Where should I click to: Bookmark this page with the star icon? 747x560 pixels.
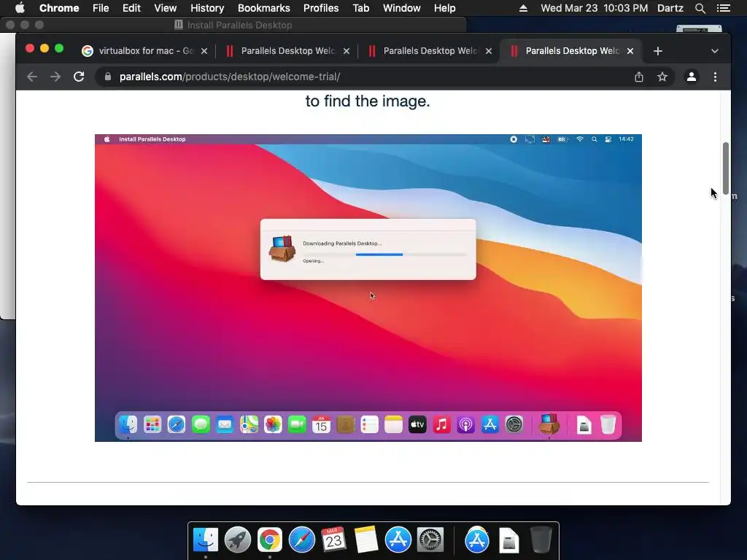[662, 77]
